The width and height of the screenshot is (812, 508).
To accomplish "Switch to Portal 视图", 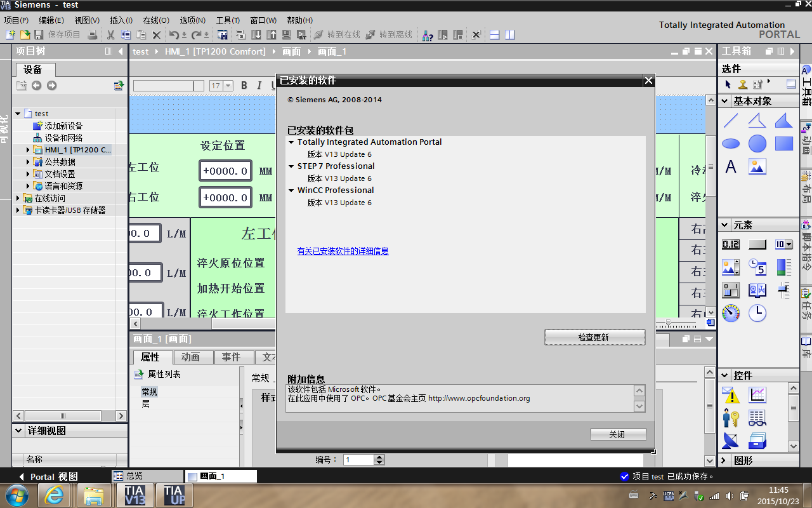I will click(x=49, y=476).
